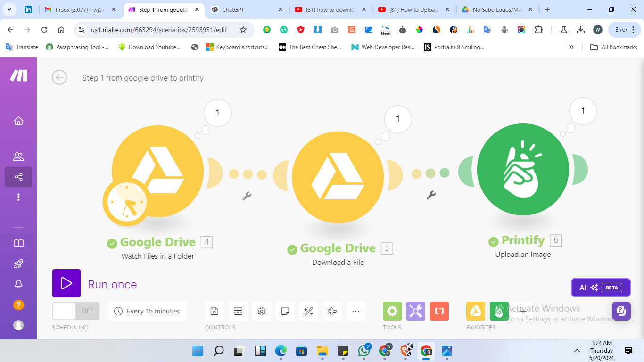Expand the hidden bookmarks chevron

[571, 47]
